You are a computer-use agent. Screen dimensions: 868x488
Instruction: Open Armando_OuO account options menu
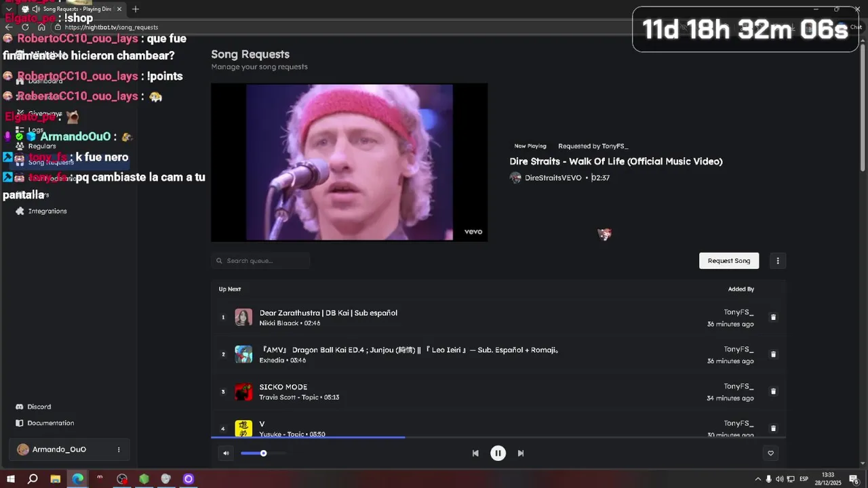click(x=119, y=449)
